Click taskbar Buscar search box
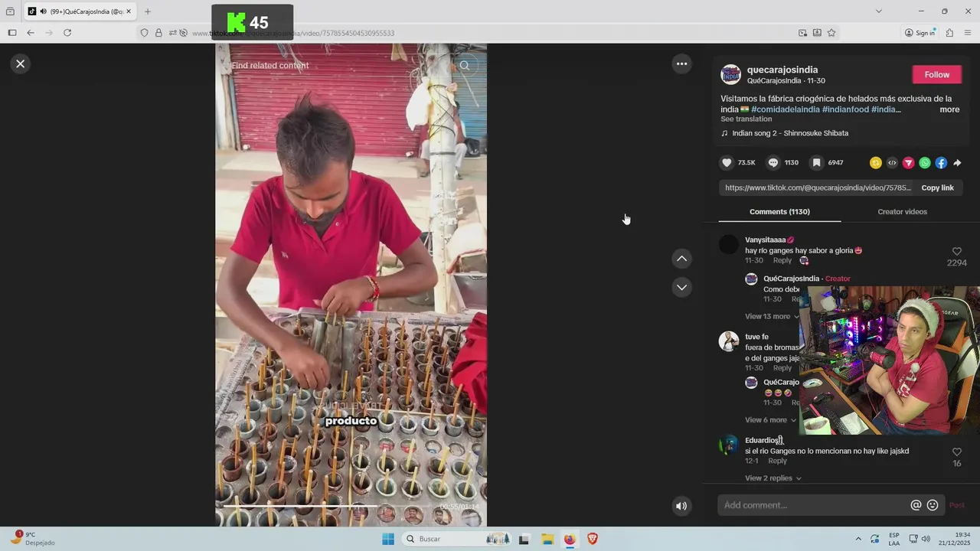The width and height of the screenshot is (980, 551). 456,539
